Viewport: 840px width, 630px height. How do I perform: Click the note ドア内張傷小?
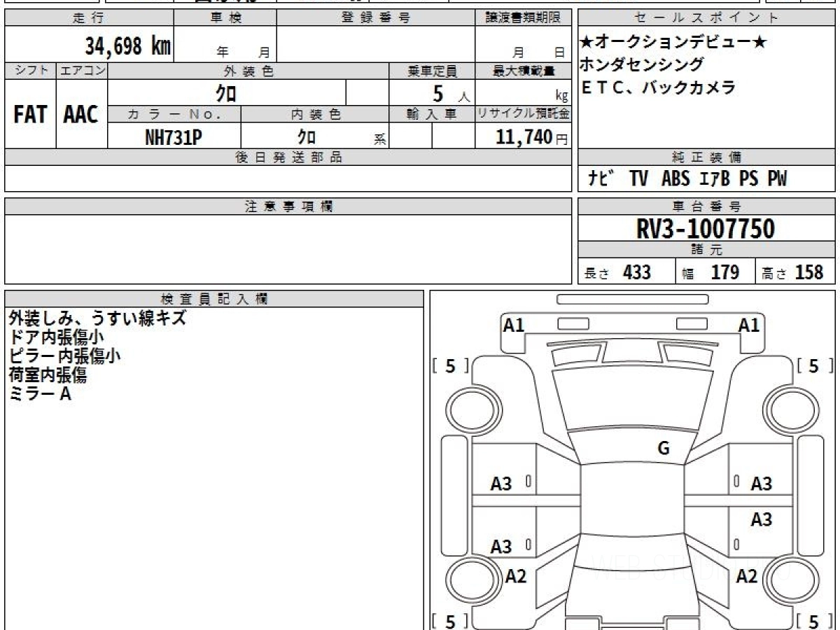[57, 337]
